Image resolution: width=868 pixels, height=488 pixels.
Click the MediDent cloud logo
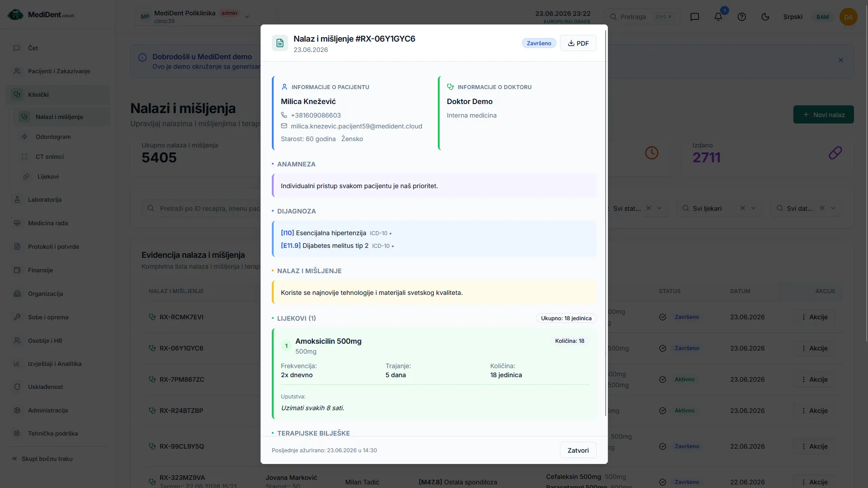pyautogui.click(x=41, y=15)
